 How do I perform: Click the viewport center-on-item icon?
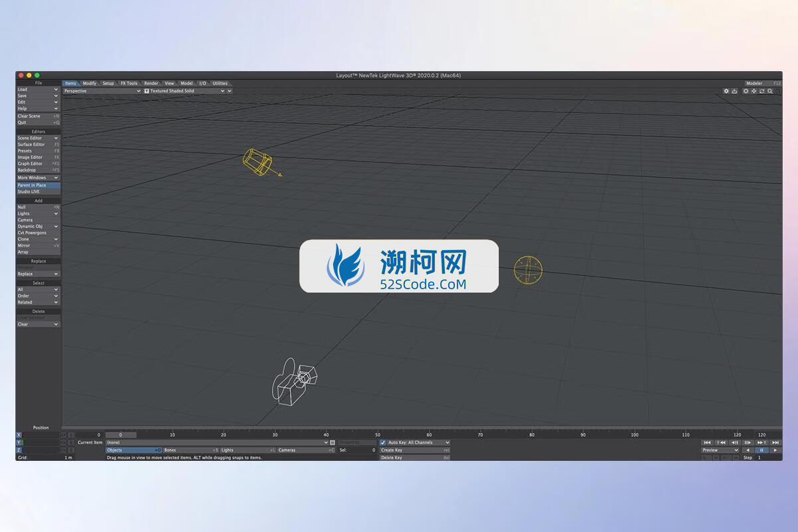click(x=745, y=91)
